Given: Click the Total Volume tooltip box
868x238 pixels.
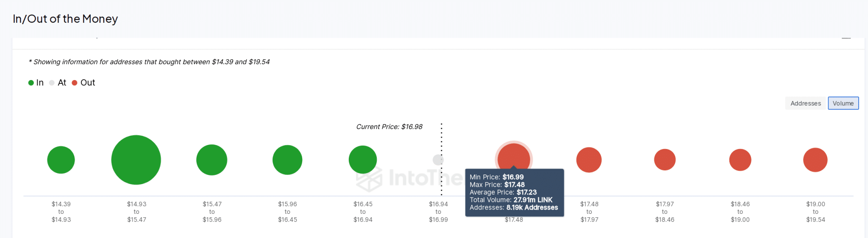Looking at the screenshot, I should coord(514,193).
